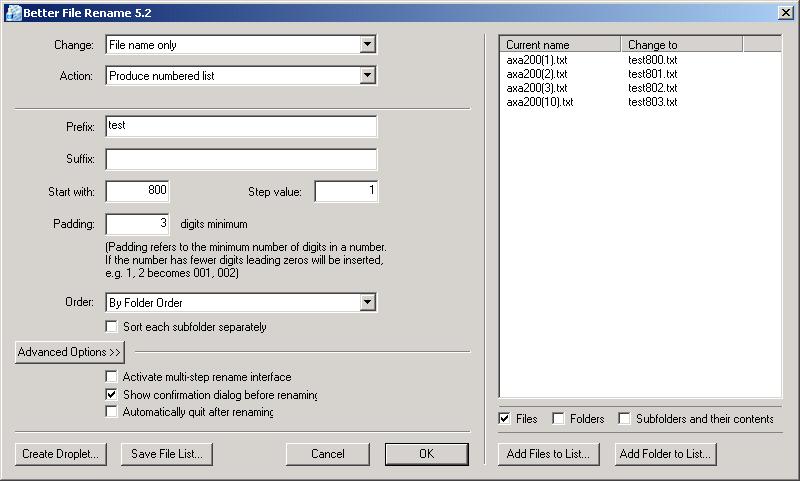Screen dimensions: 800x481
Task: Select the file axa200(3).txt
Action: (537, 88)
